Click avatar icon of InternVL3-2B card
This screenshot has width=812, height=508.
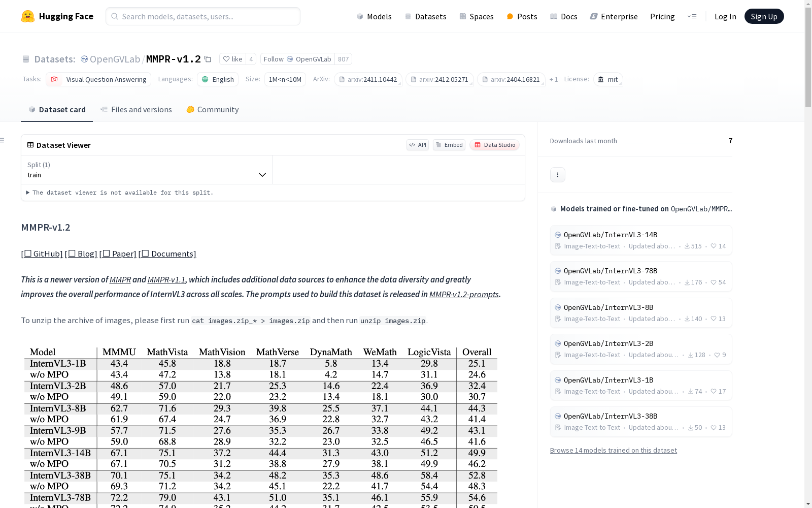[558, 343]
